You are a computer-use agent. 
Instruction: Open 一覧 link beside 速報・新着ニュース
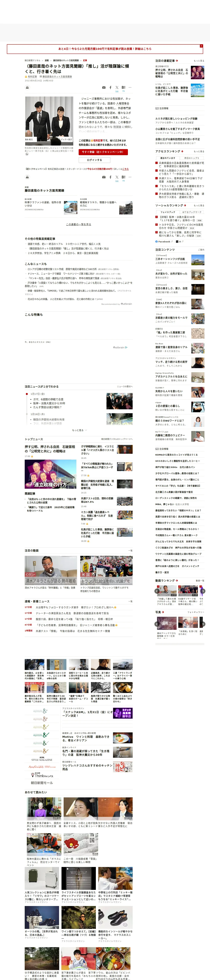click(130, 601)
